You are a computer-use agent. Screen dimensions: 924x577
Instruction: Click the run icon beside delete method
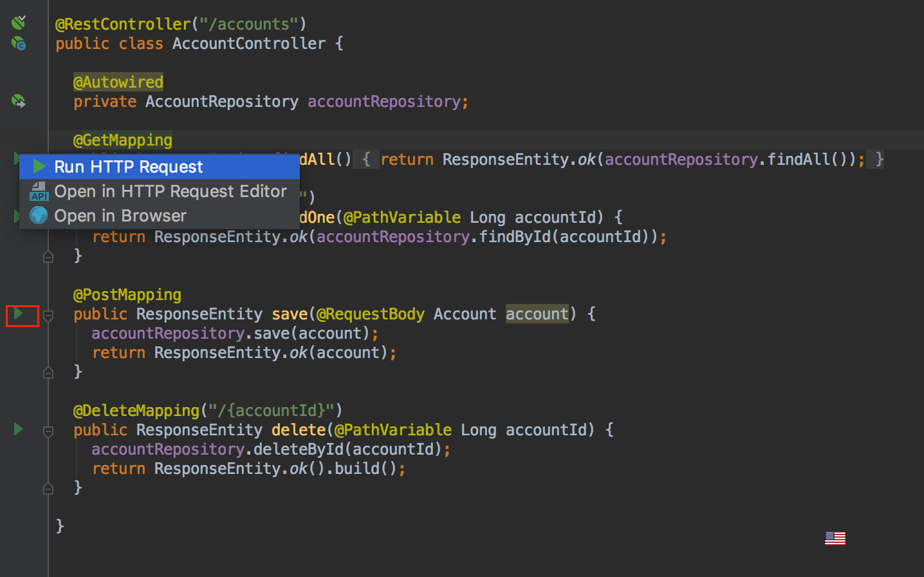click(x=19, y=430)
